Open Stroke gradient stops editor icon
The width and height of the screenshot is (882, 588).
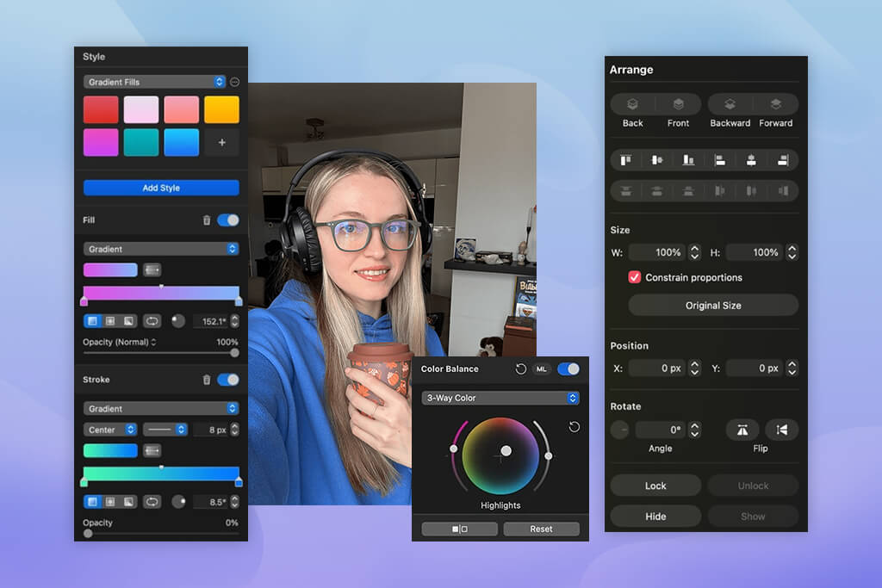[152, 451]
